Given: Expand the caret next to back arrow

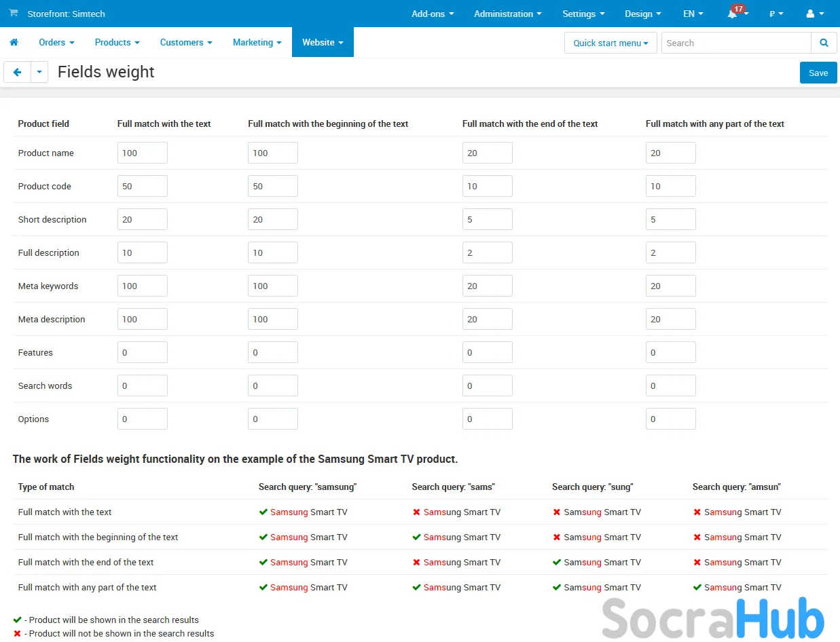Looking at the screenshot, I should (39, 72).
